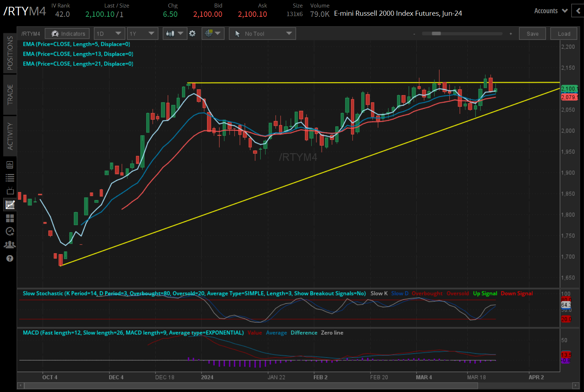584x392 pixels.
Task: Open the book chart icon in sidebar
Action: tap(10, 165)
